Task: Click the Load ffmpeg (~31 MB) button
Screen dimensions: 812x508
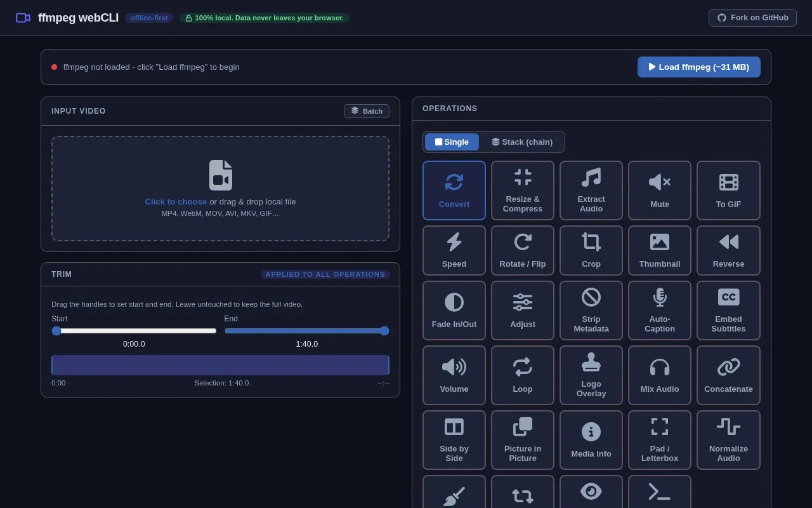Action: tap(699, 67)
